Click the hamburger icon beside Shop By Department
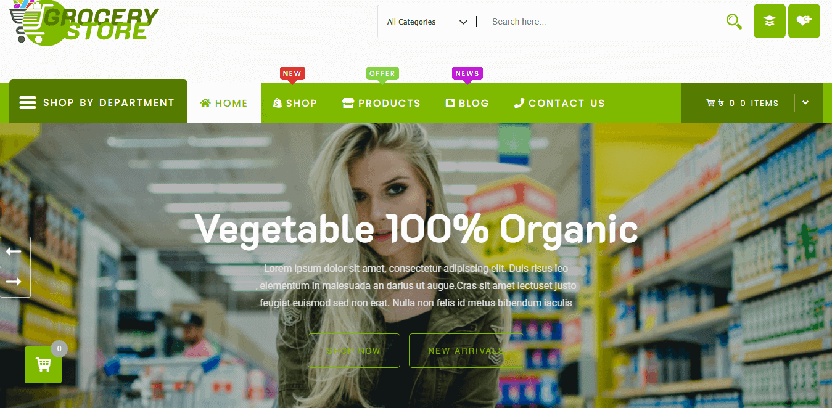 (x=28, y=102)
